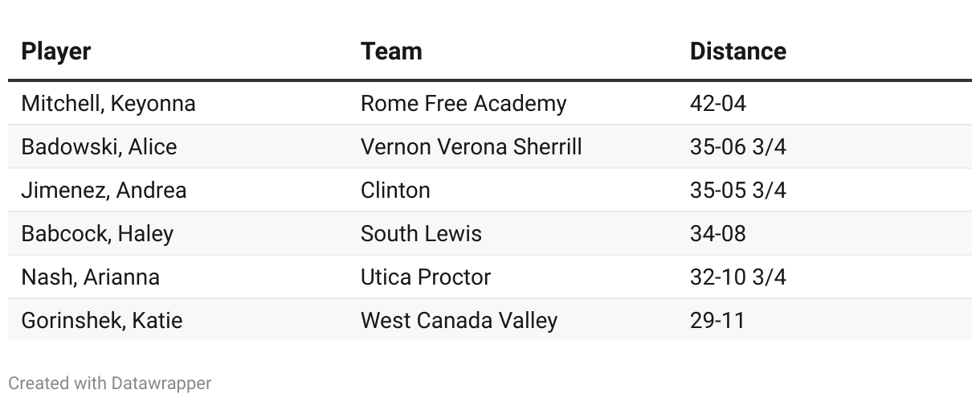Click the Distance column header
Viewport: 980px width, 402px height.
[x=737, y=51]
